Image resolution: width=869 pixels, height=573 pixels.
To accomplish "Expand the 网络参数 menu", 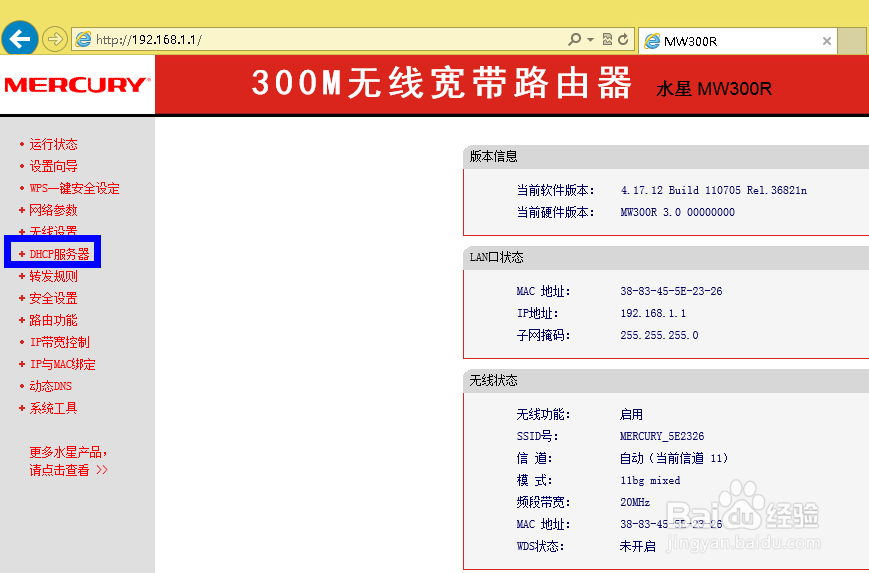I will pos(53,210).
